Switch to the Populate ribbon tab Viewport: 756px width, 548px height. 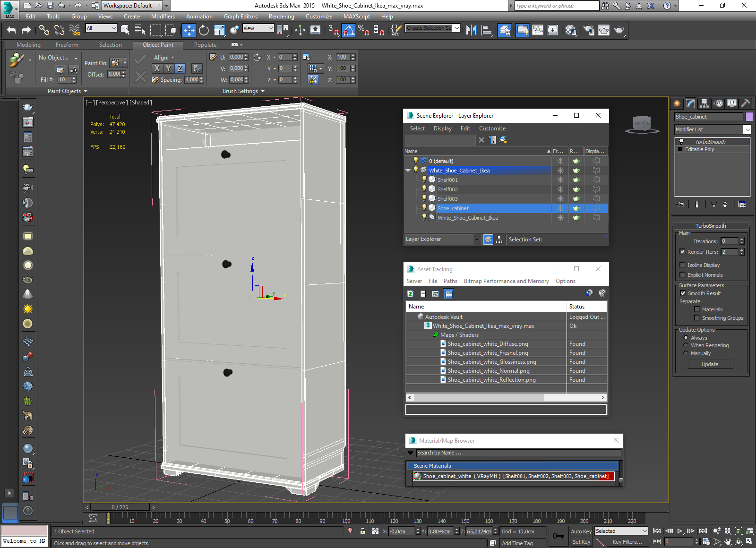205,45
